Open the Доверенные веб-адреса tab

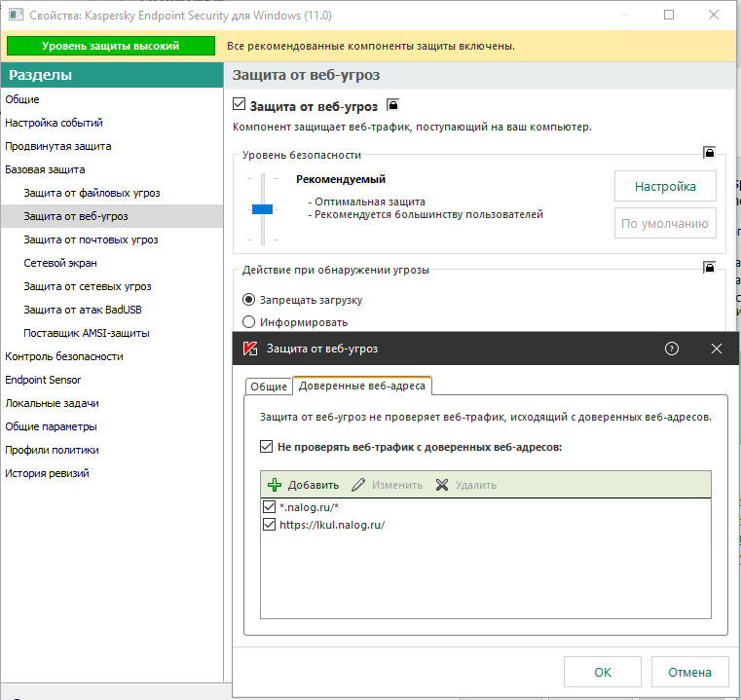click(361, 387)
